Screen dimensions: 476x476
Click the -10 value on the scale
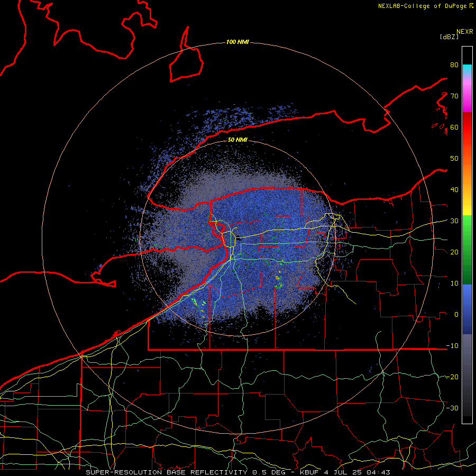(x=452, y=346)
